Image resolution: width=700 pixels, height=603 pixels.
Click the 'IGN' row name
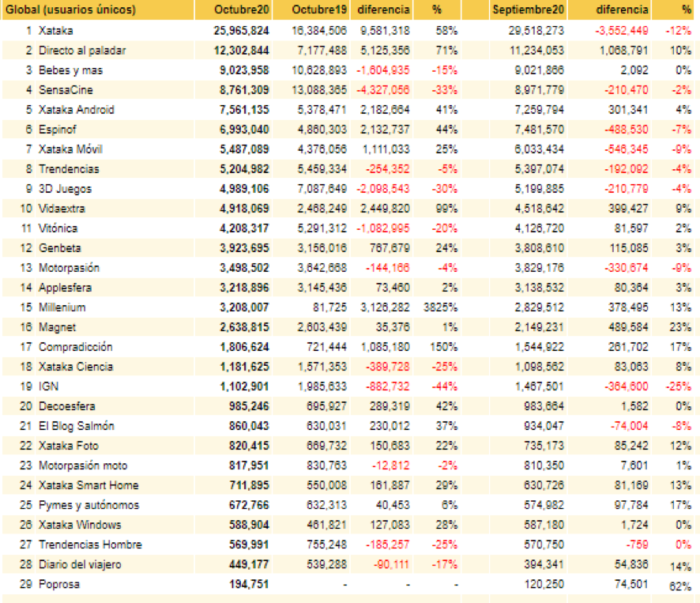pos(49,386)
